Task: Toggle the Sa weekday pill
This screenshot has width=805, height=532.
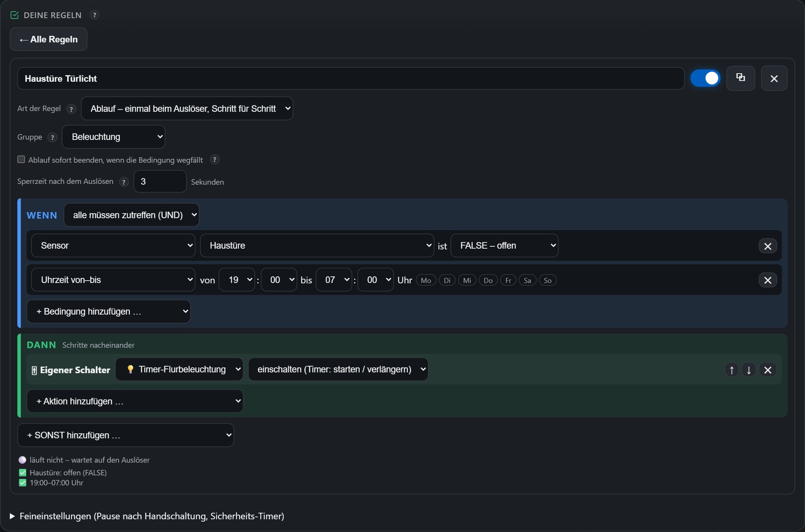Action: pos(527,280)
